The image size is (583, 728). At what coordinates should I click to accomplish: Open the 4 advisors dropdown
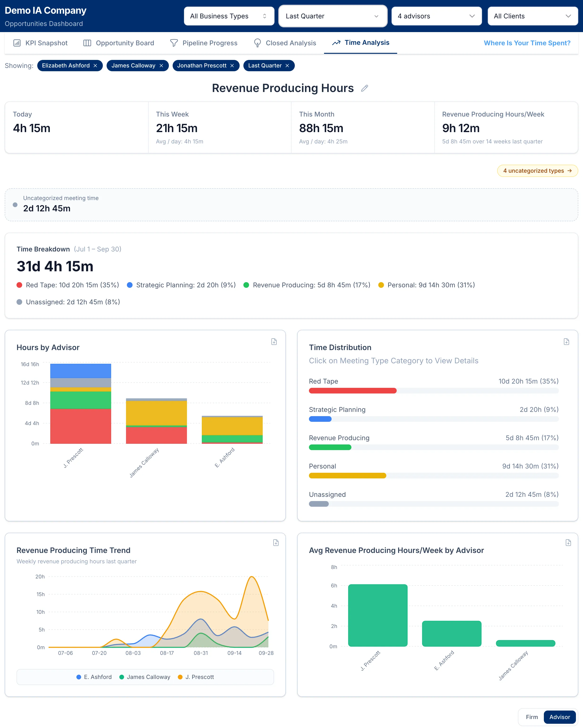pyautogui.click(x=437, y=16)
